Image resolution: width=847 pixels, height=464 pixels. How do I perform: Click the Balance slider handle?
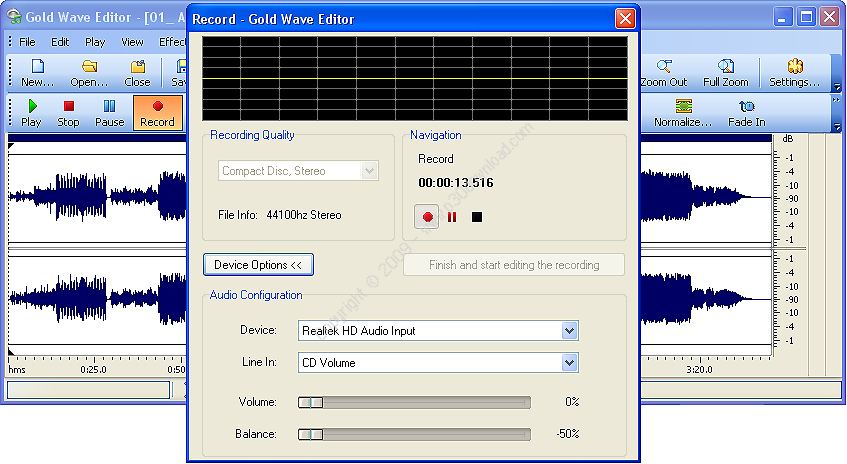tap(311, 434)
